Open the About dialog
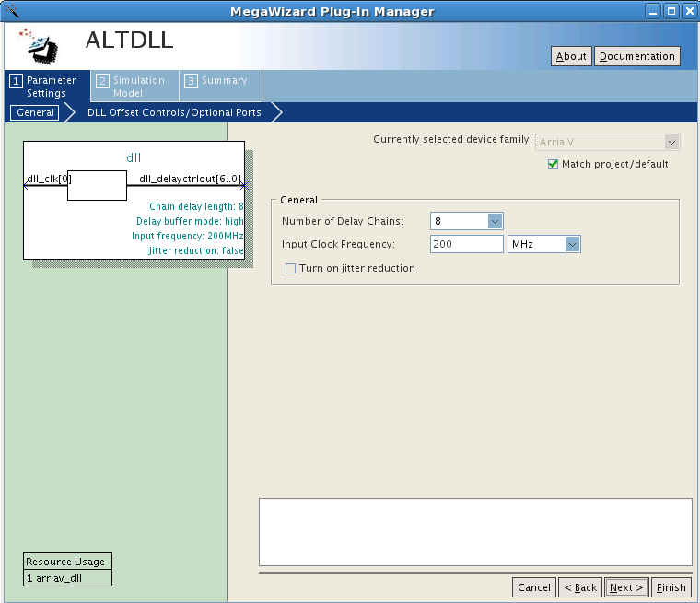 [x=571, y=56]
